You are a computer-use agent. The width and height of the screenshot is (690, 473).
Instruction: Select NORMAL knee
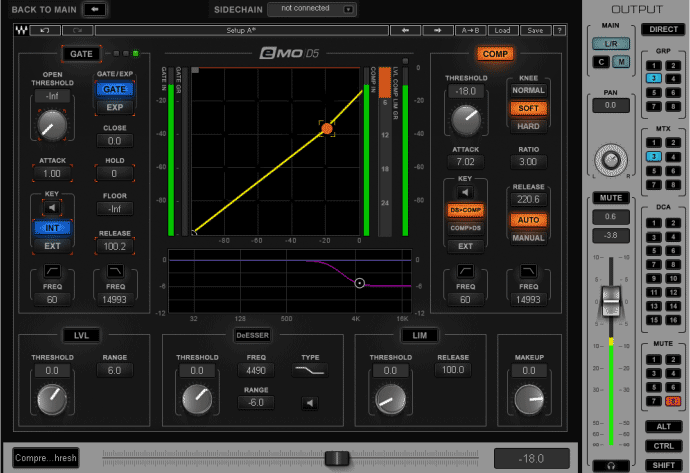pyautogui.click(x=528, y=90)
